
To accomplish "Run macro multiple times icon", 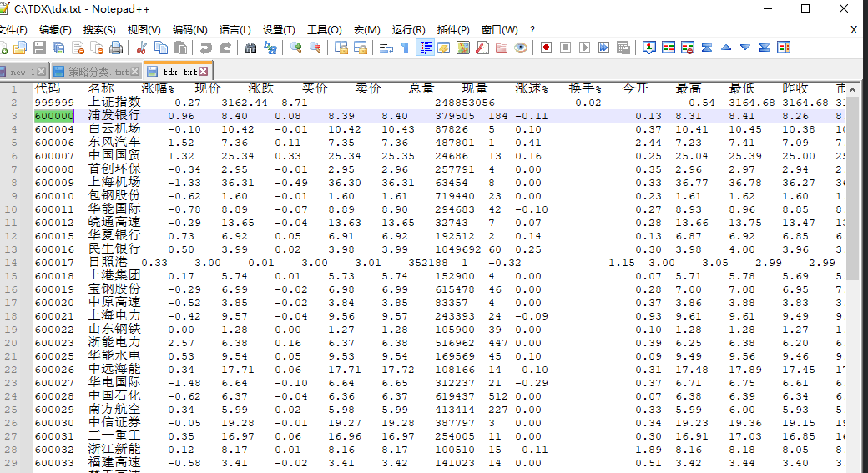I will 604,48.
